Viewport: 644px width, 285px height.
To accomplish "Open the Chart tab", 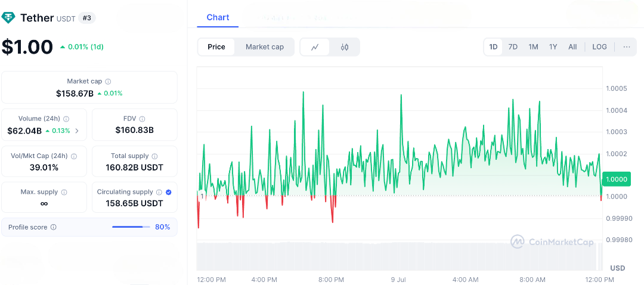I will click(218, 17).
